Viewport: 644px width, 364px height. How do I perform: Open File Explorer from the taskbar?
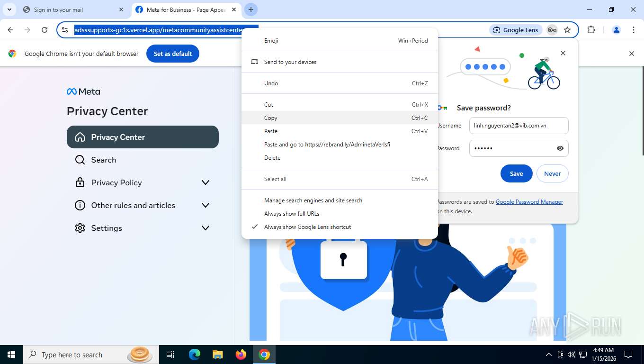217,355
